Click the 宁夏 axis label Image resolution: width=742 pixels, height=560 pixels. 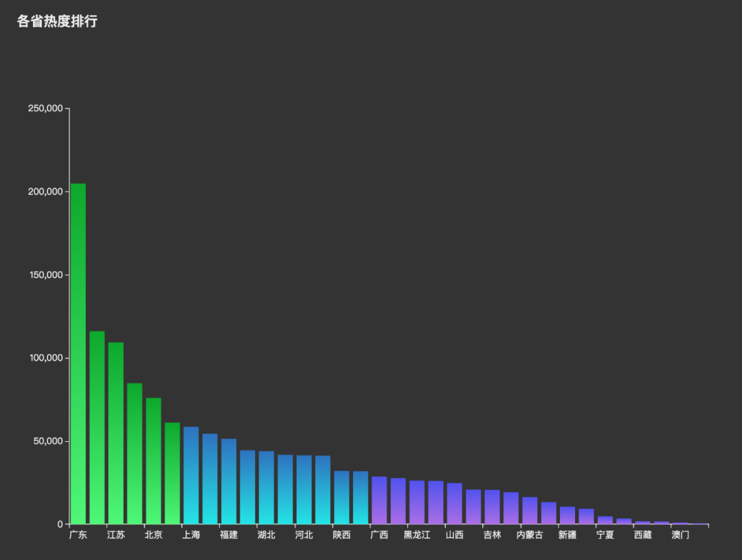point(605,535)
